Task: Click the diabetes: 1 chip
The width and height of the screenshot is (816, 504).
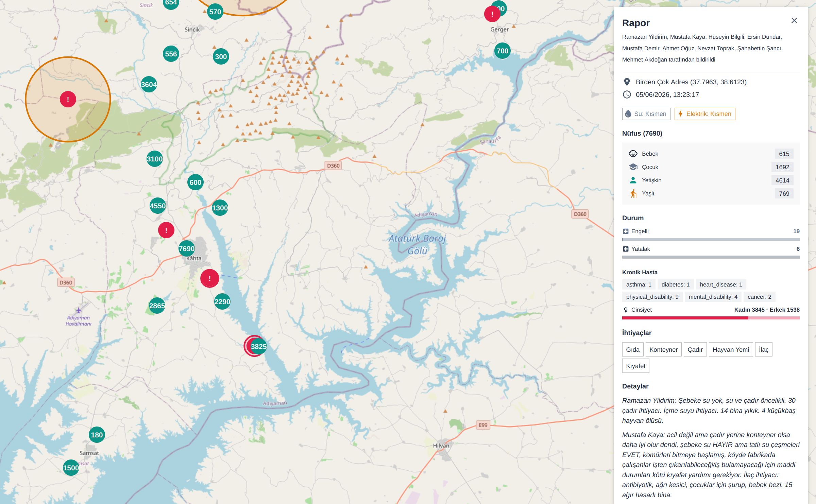Action: 675,284
